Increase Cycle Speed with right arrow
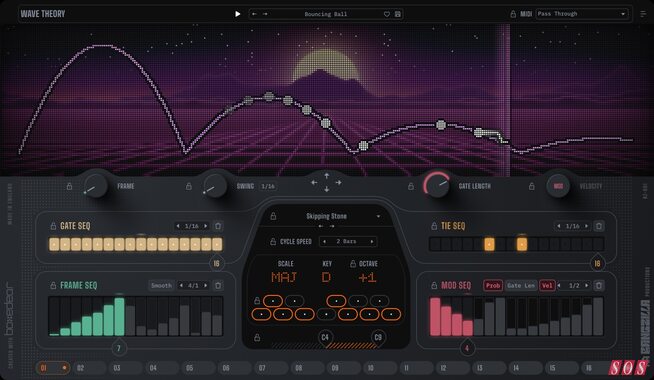Screen dimensions: 654x380 pos(372,242)
